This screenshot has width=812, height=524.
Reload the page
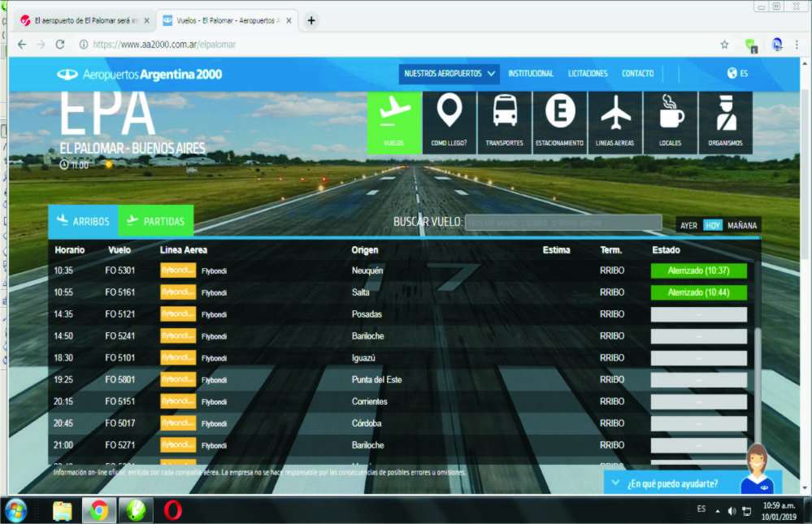click(60, 45)
